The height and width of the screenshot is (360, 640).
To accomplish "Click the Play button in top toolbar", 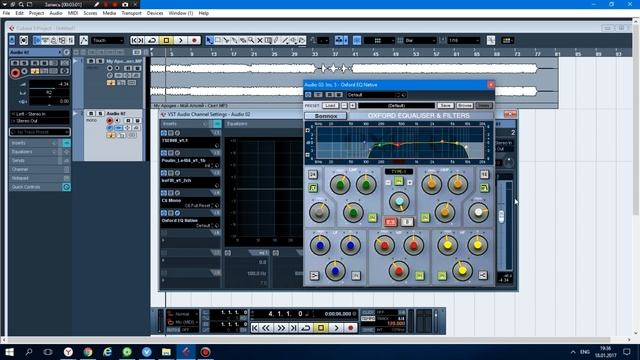I will coord(180,40).
